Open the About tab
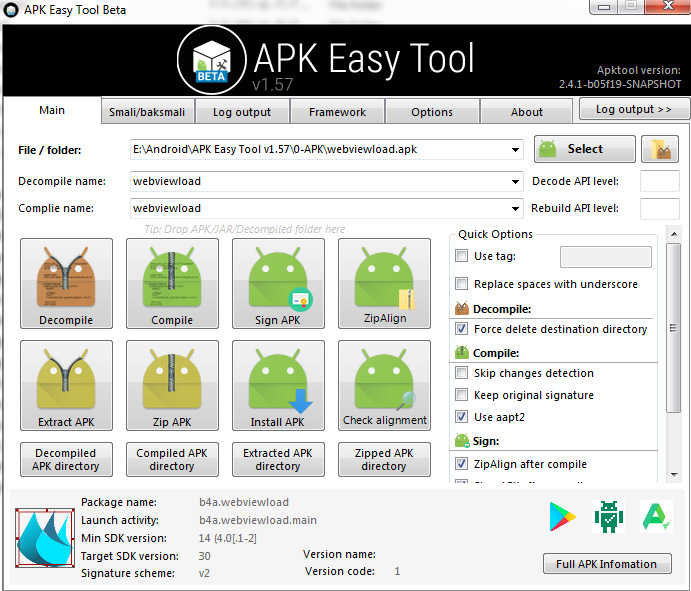 [527, 112]
